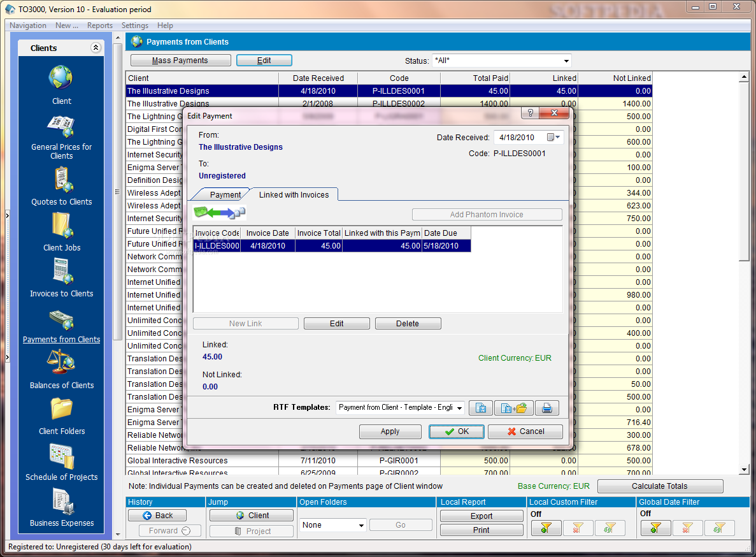
Task: Click the dialog help question mark button
Action: coord(531,113)
